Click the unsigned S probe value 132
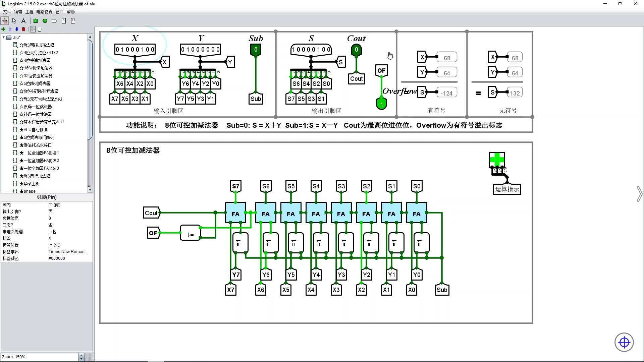 [x=515, y=93]
